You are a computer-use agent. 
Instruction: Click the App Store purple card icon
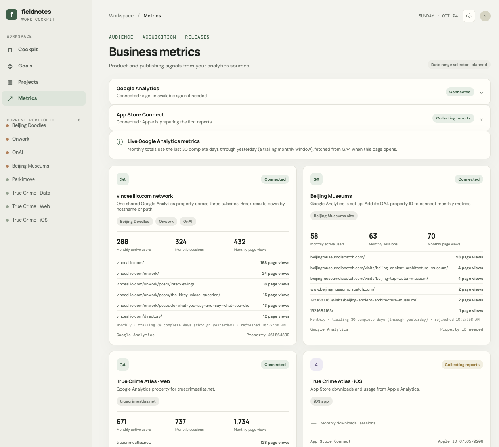coord(316,364)
